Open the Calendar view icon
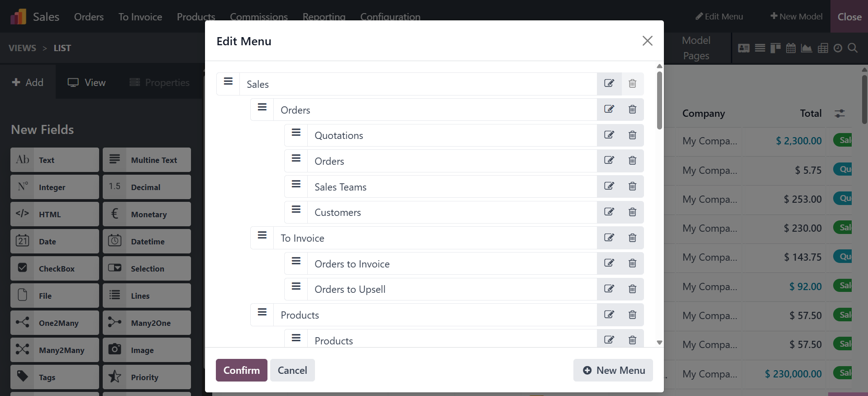The height and width of the screenshot is (396, 868). [x=791, y=48]
